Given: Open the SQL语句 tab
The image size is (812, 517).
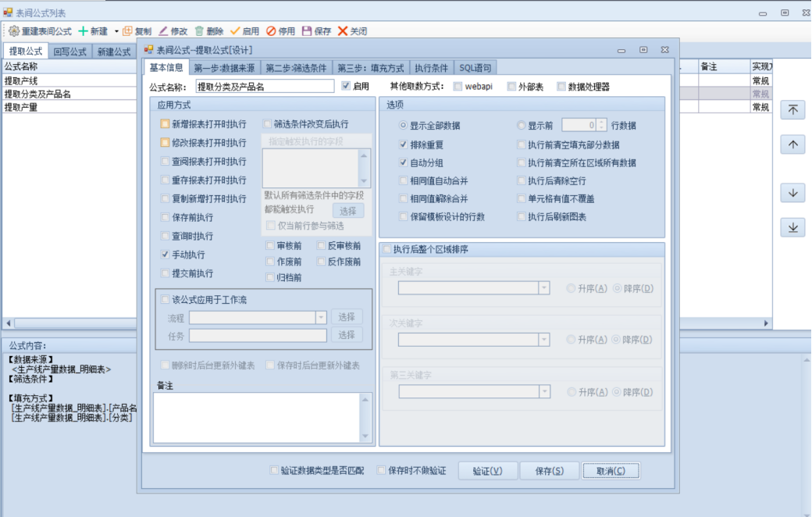Looking at the screenshot, I should [x=475, y=68].
